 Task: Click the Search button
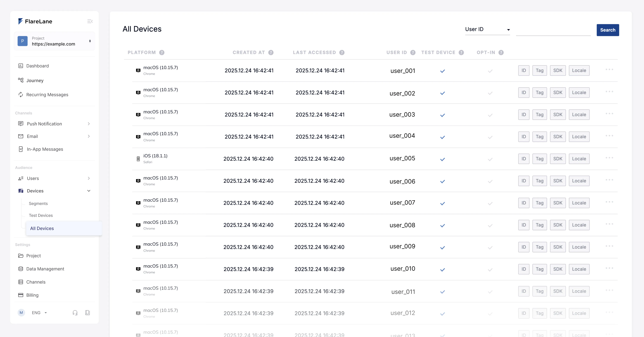[x=608, y=30]
